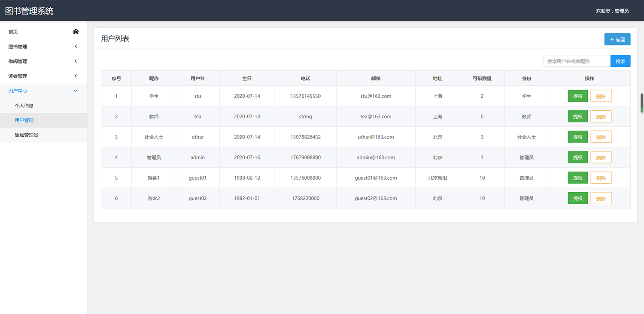Open 首页 in the sidebar
Screen dimensions: 644x314
[43, 32]
